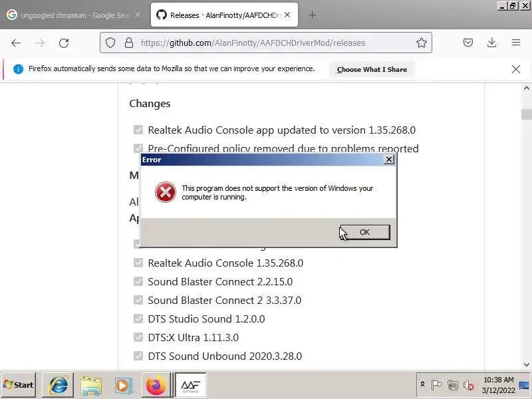This screenshot has height=399, width=532.
Task: Click text 'Sound Blaster Connect 2.2.15.0'
Action: coord(220,281)
